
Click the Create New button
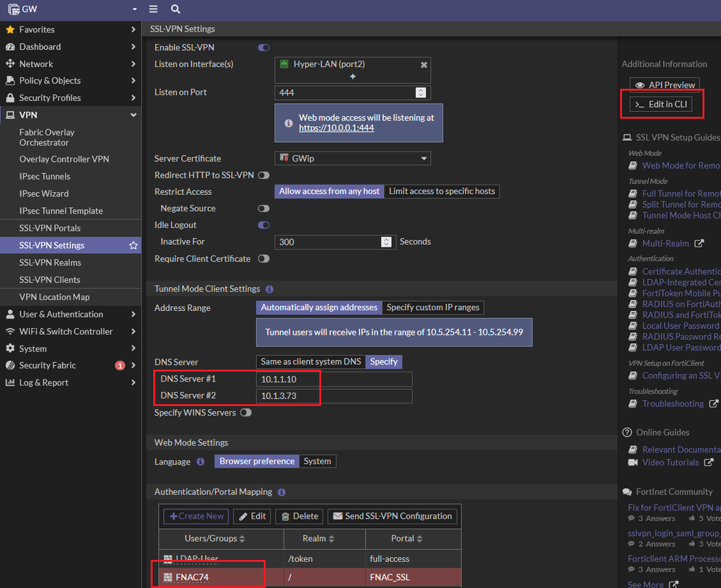(196, 517)
